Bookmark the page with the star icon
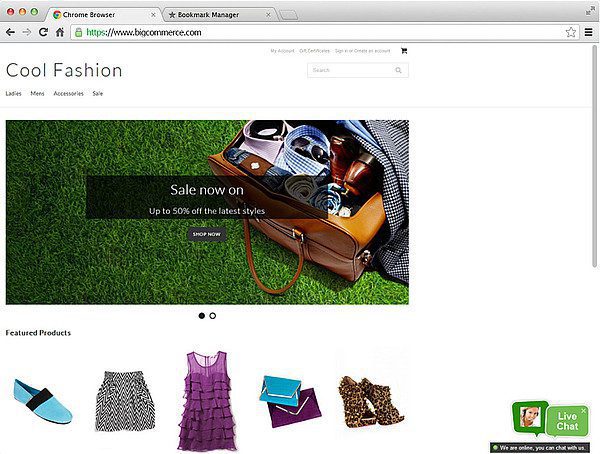The width and height of the screenshot is (600, 454). pyautogui.click(x=571, y=32)
